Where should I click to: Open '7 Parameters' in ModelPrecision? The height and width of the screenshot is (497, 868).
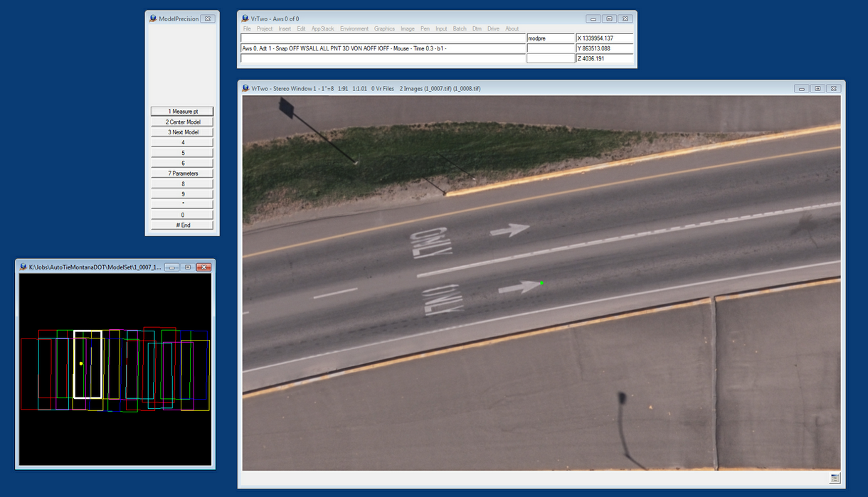click(x=182, y=173)
